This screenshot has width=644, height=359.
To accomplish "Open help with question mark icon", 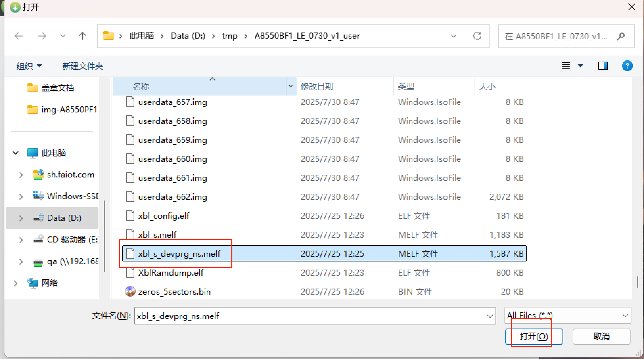I will click(x=627, y=66).
